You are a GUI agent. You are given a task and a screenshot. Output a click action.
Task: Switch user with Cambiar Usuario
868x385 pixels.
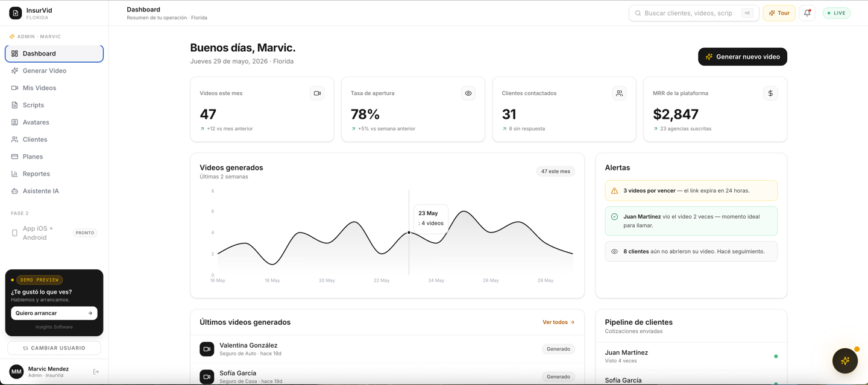pos(54,348)
